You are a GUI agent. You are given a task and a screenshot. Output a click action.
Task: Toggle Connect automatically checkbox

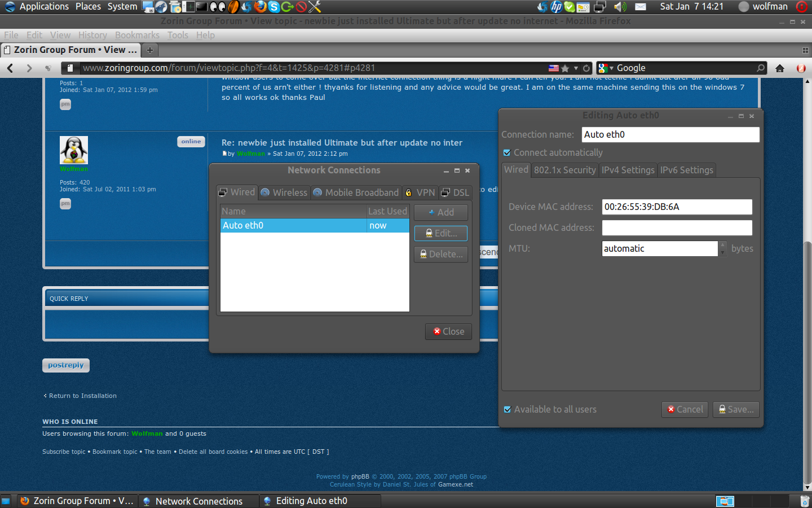coord(507,152)
